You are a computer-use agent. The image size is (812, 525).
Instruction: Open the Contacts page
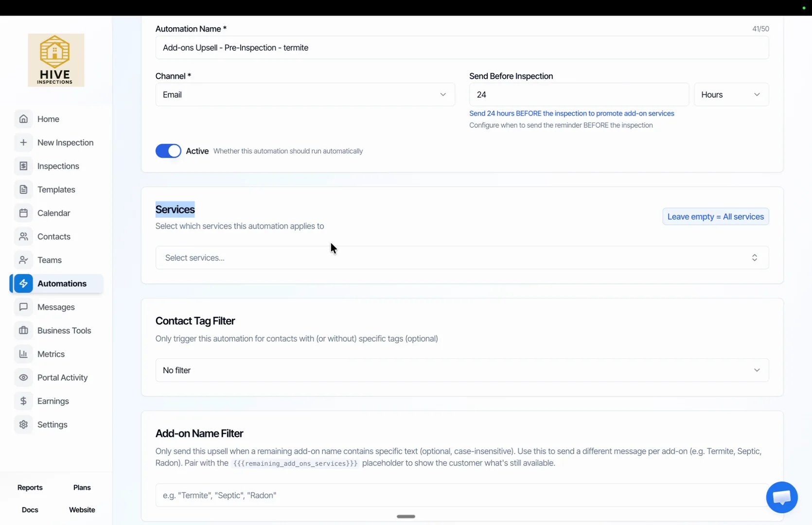[x=57, y=236]
